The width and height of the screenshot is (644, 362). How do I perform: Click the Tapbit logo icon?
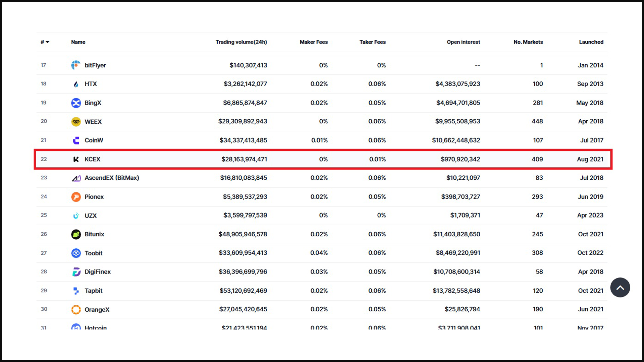tap(76, 291)
